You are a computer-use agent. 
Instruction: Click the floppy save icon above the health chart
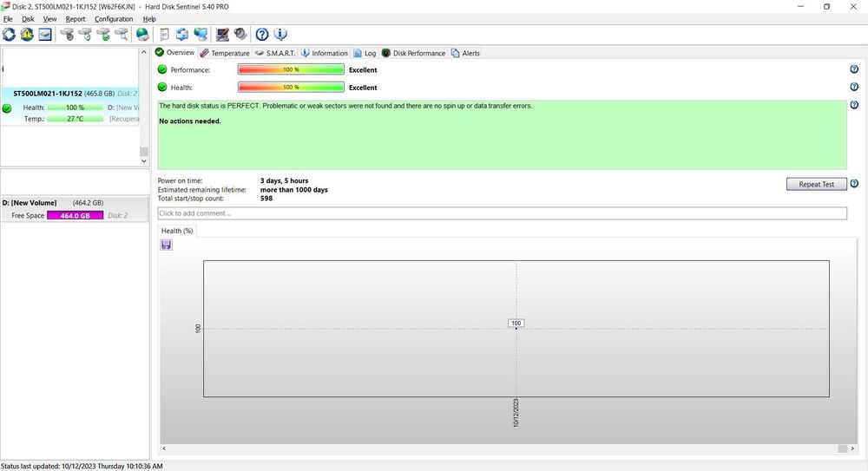pos(166,245)
